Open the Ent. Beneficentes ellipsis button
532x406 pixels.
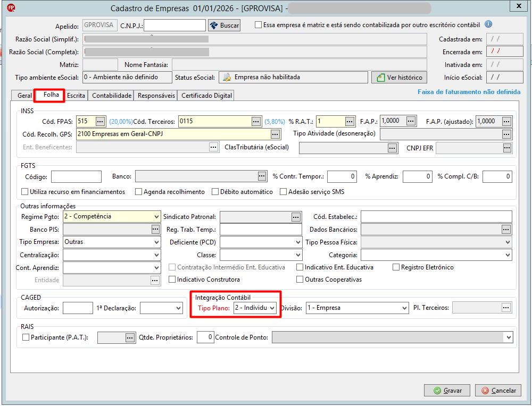tap(213, 147)
